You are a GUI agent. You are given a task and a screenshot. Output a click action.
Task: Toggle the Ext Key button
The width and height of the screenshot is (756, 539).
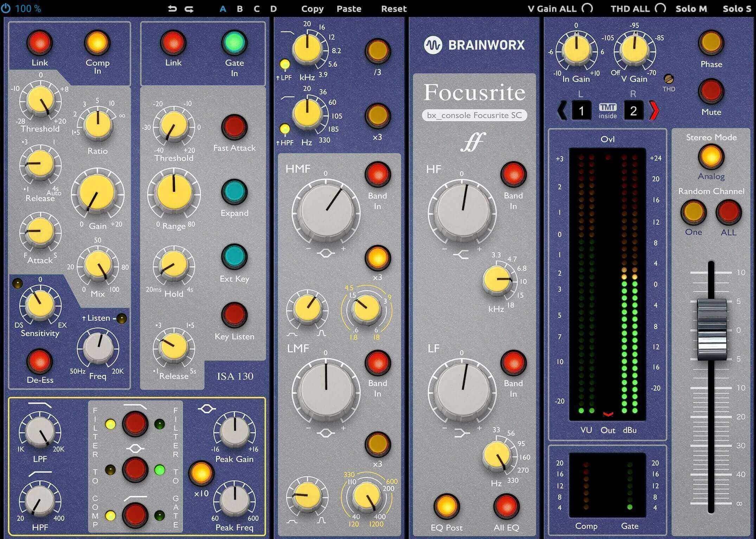pyautogui.click(x=234, y=257)
